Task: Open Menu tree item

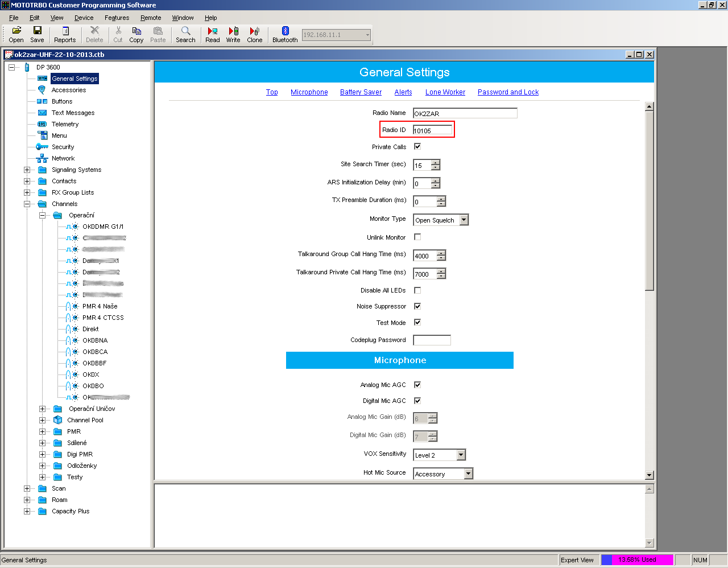Action: 59,135
